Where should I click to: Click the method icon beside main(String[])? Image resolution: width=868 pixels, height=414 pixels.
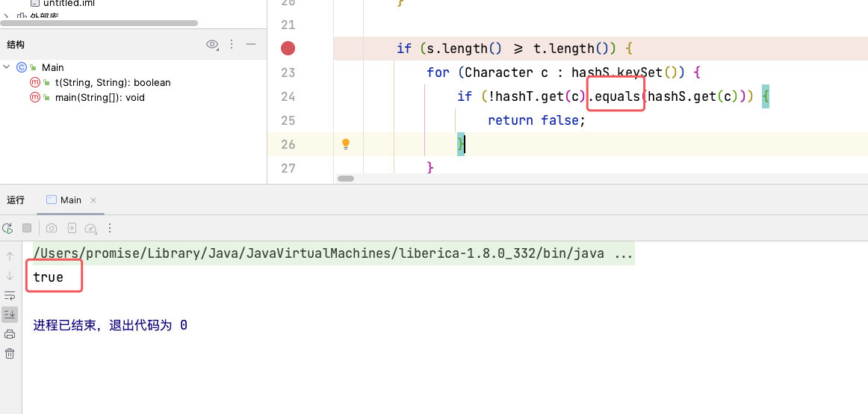click(x=34, y=97)
